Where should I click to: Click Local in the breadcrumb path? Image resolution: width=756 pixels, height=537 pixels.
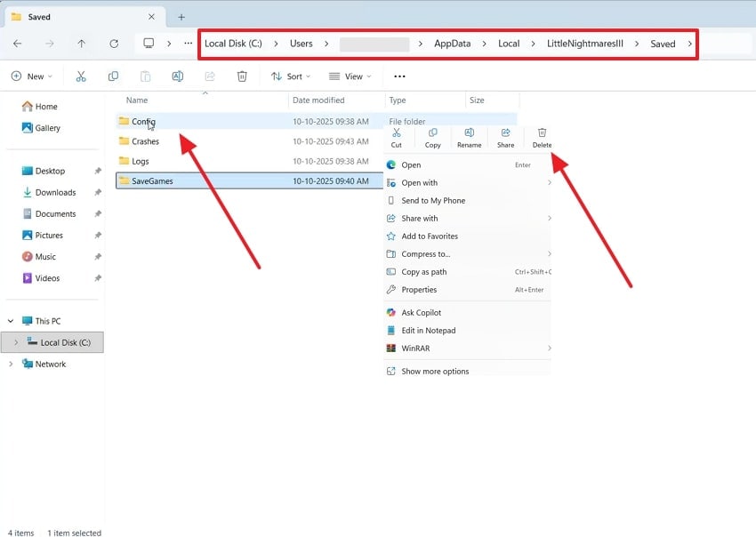(x=509, y=44)
